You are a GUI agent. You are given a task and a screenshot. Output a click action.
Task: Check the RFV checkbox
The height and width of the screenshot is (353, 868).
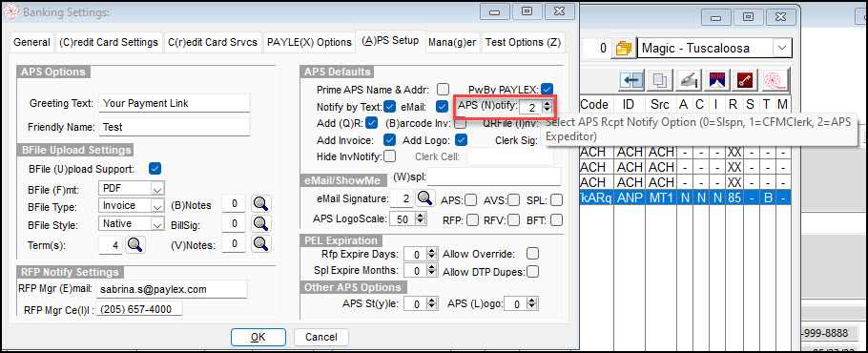click(x=514, y=220)
